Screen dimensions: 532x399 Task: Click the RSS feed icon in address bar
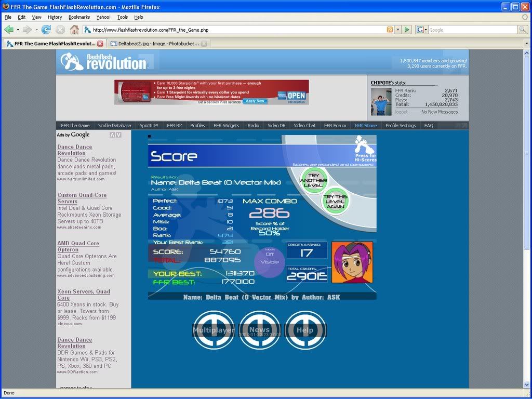pos(390,30)
